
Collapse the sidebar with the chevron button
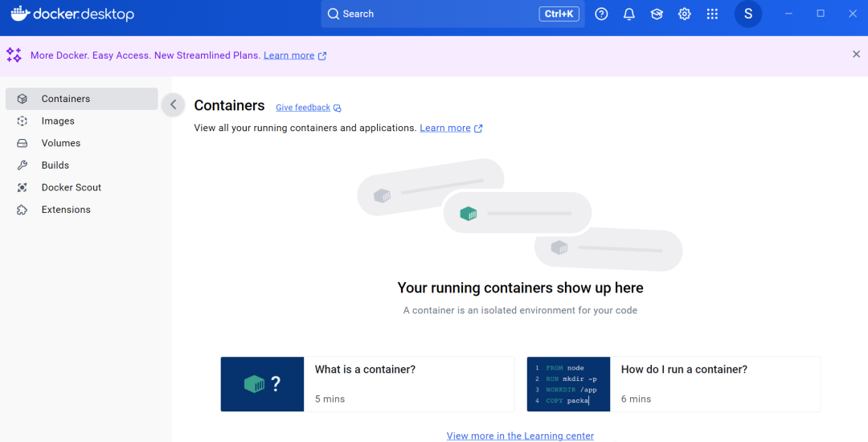tap(174, 104)
